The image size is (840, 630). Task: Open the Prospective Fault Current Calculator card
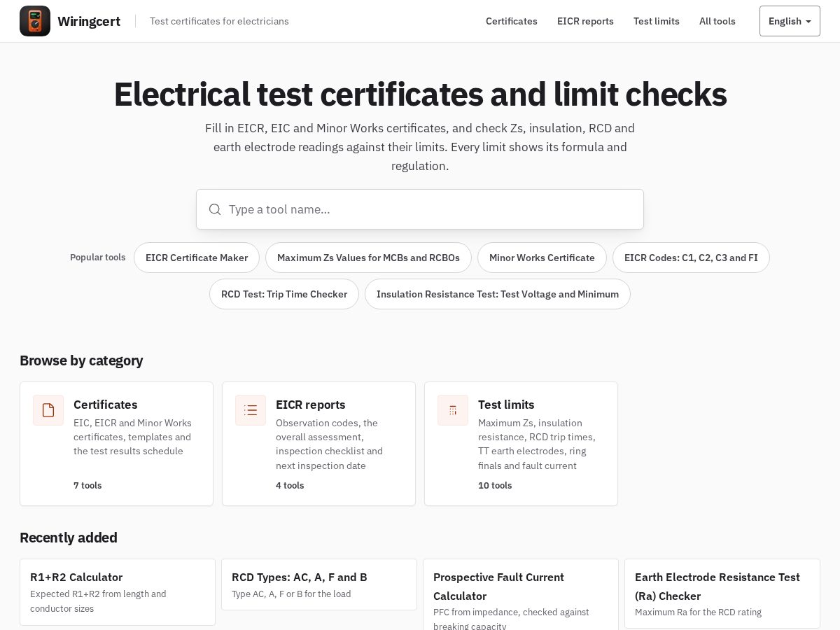coord(521,594)
